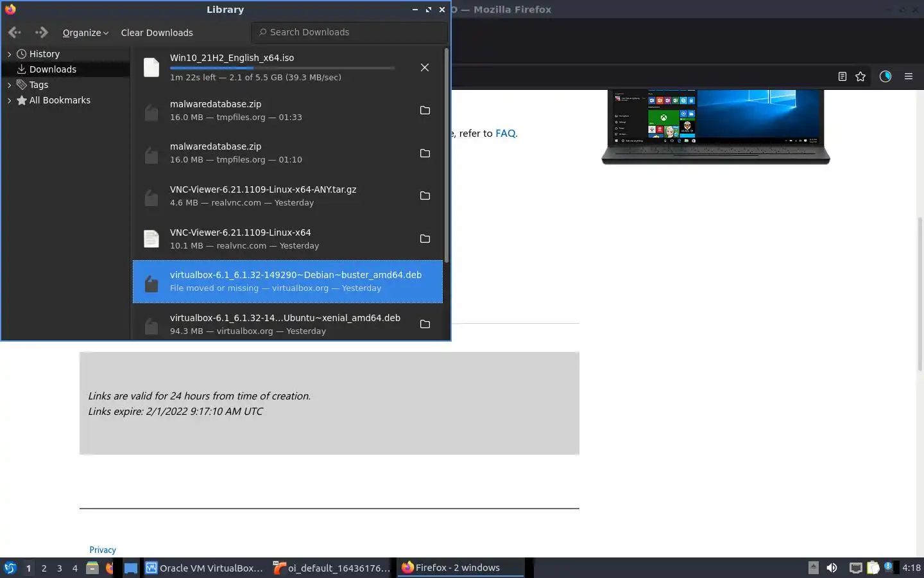Image resolution: width=924 pixels, height=578 pixels.
Task: Click the Library downloads list scrollbar
Action: coord(446,154)
